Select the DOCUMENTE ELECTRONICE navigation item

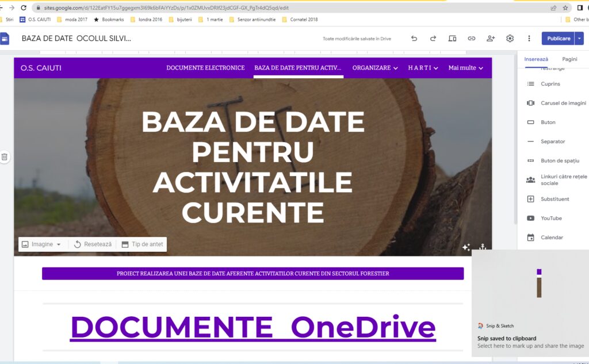coord(205,68)
